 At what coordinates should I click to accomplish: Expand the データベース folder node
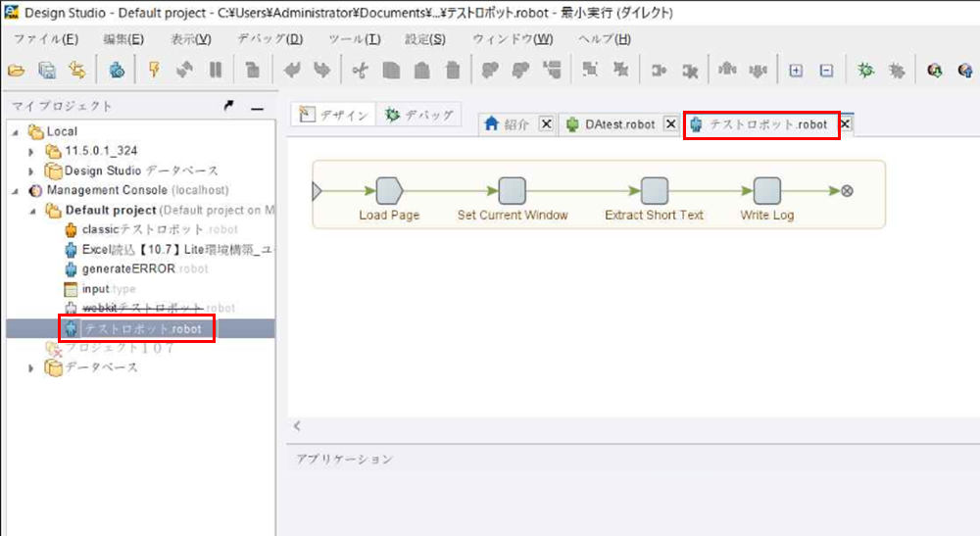pyautogui.click(x=30, y=368)
